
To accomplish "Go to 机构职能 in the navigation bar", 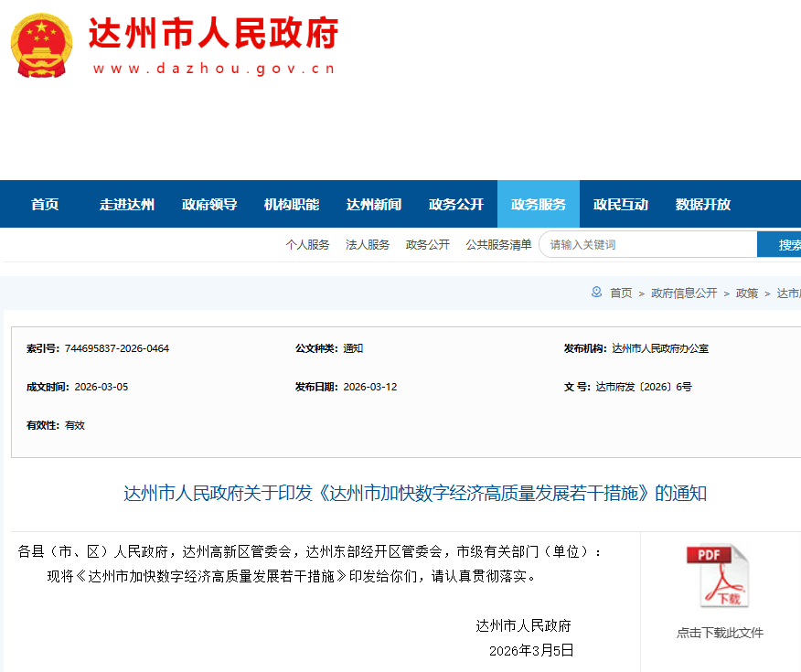I will click(x=292, y=204).
